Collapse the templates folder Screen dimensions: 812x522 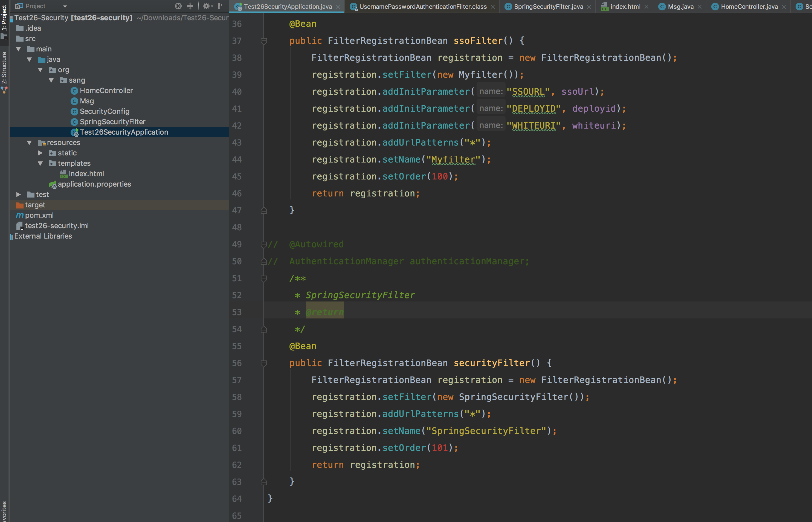coord(40,163)
